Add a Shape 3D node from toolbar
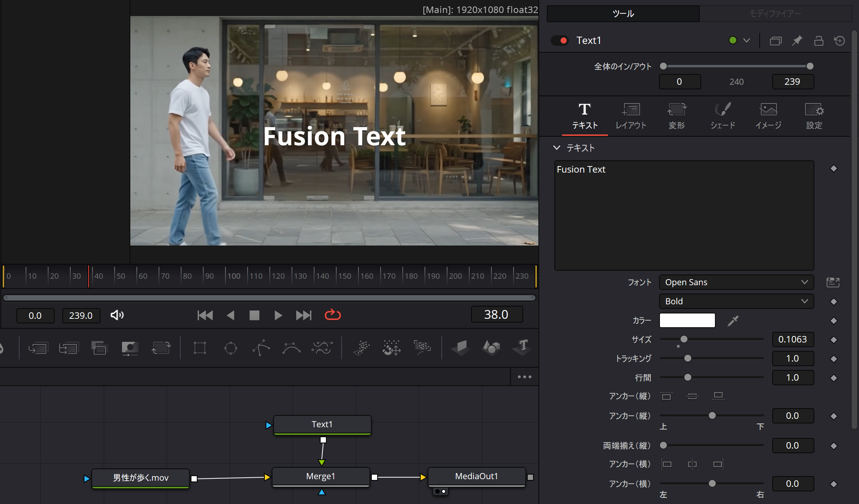 [x=491, y=348]
